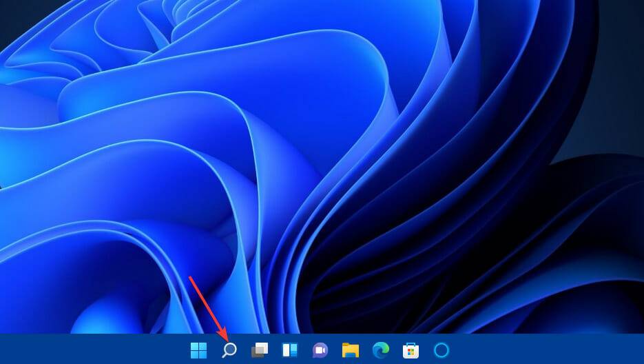
Task: Launch Cortana circle icon
Action: 442,350
